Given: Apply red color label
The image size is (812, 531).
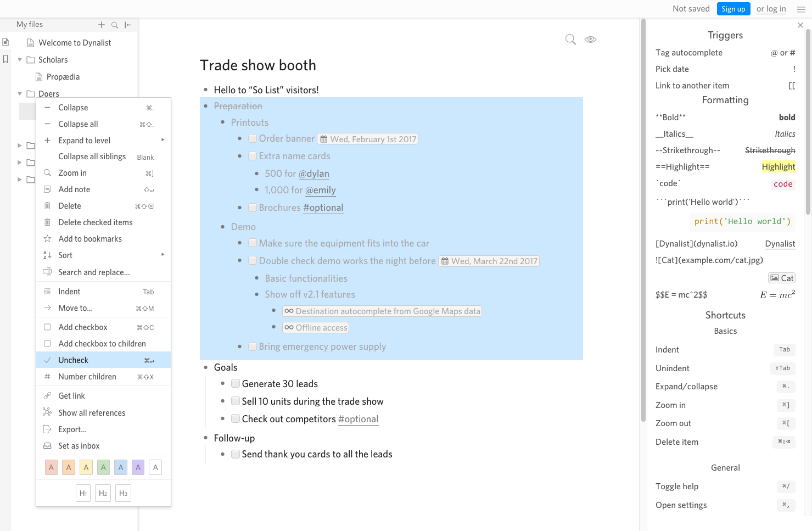Looking at the screenshot, I should [x=51, y=468].
